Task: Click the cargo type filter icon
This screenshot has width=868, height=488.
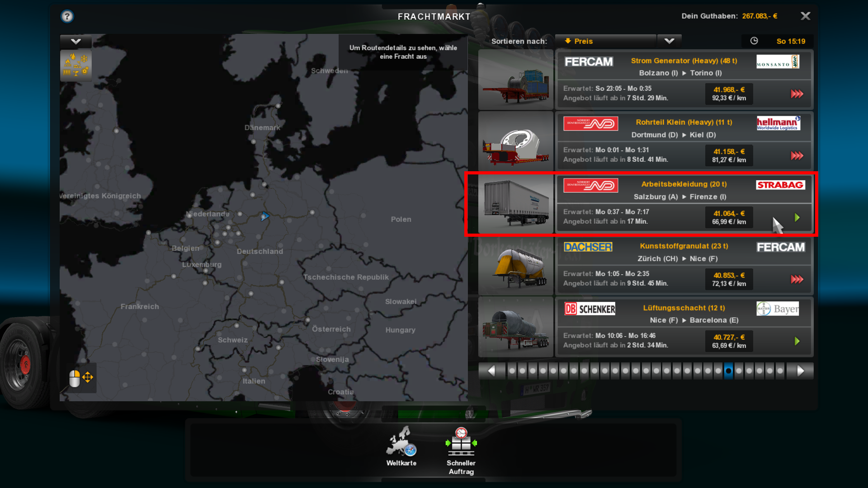Action: (76, 66)
